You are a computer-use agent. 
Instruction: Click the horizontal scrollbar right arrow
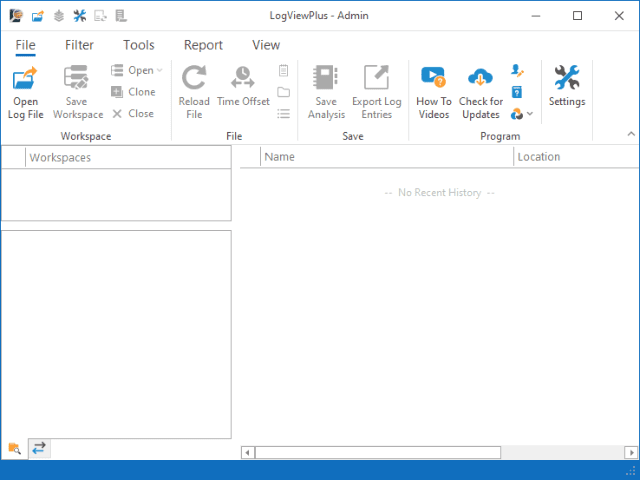tap(633, 453)
